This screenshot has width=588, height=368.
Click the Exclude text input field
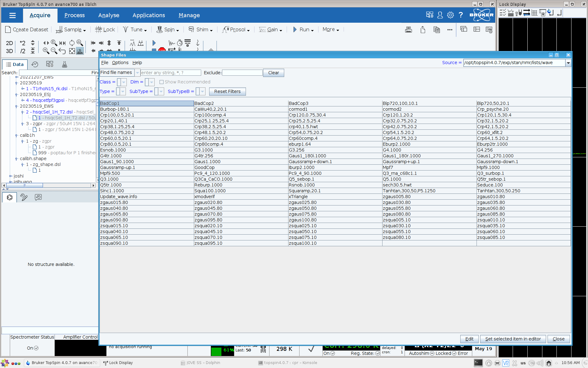242,73
